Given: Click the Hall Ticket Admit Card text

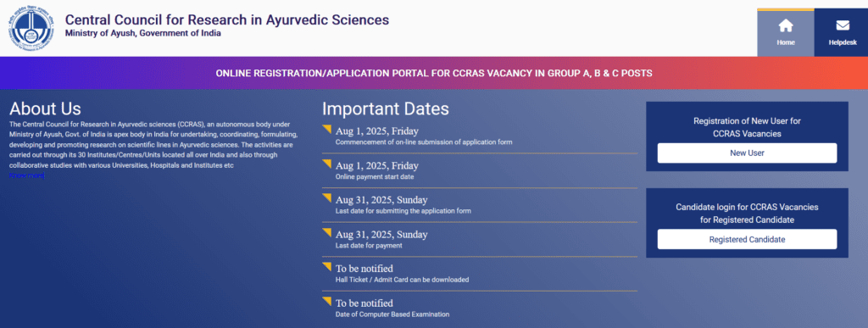Looking at the screenshot, I should pos(402,280).
